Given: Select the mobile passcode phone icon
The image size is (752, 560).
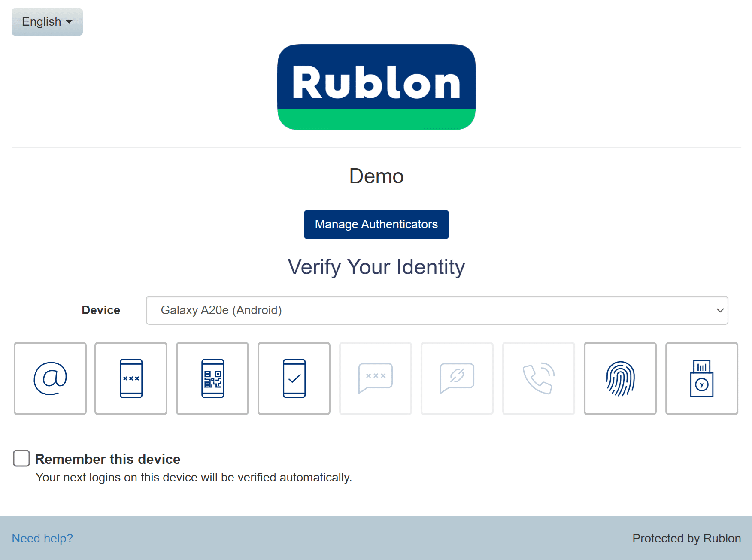Looking at the screenshot, I should click(131, 378).
